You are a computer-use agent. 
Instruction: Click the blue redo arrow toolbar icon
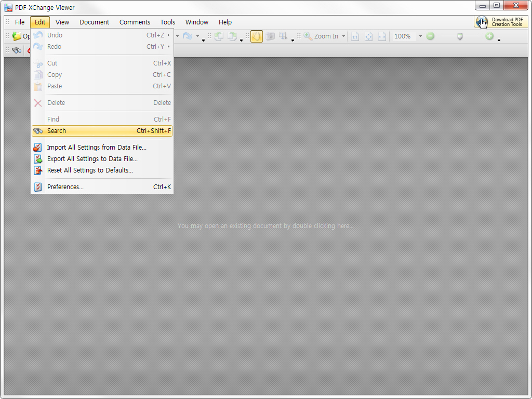(x=188, y=36)
